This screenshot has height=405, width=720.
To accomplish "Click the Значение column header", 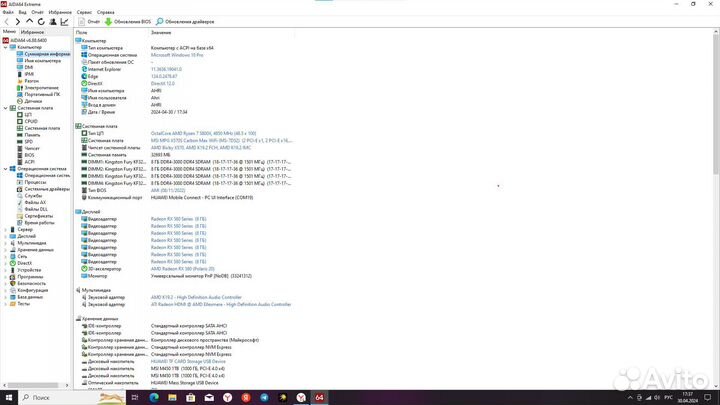I will click(161, 33).
